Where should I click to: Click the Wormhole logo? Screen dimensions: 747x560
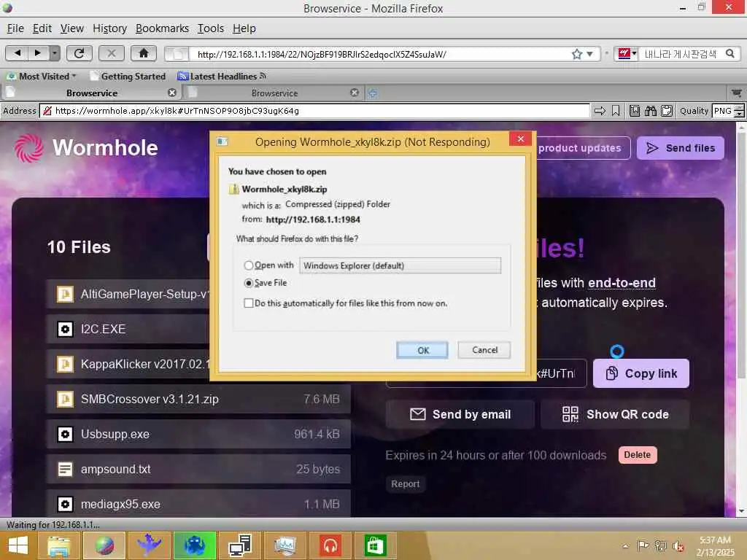coord(86,147)
